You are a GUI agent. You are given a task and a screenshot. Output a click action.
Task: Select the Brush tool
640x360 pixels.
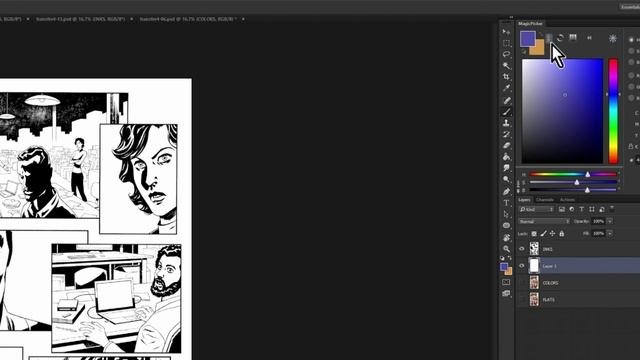506,112
